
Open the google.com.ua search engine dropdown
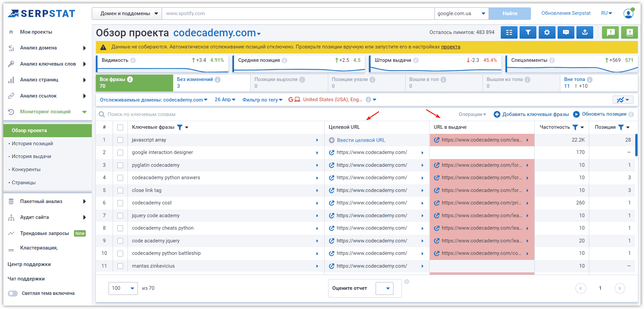[x=461, y=13]
